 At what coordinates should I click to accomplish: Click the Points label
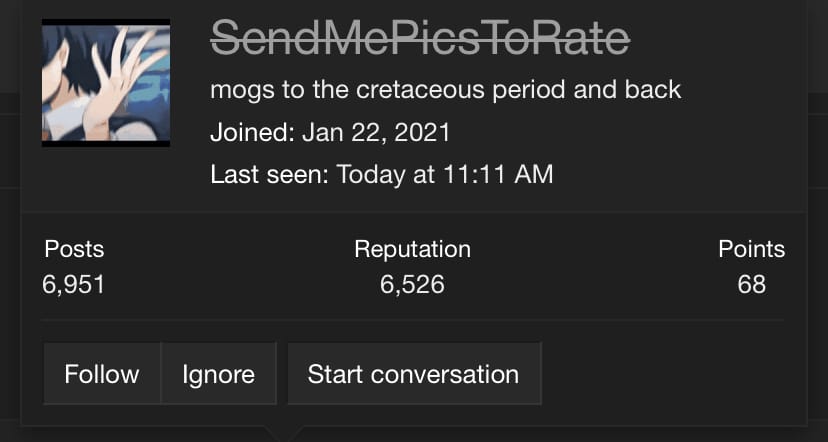751,249
